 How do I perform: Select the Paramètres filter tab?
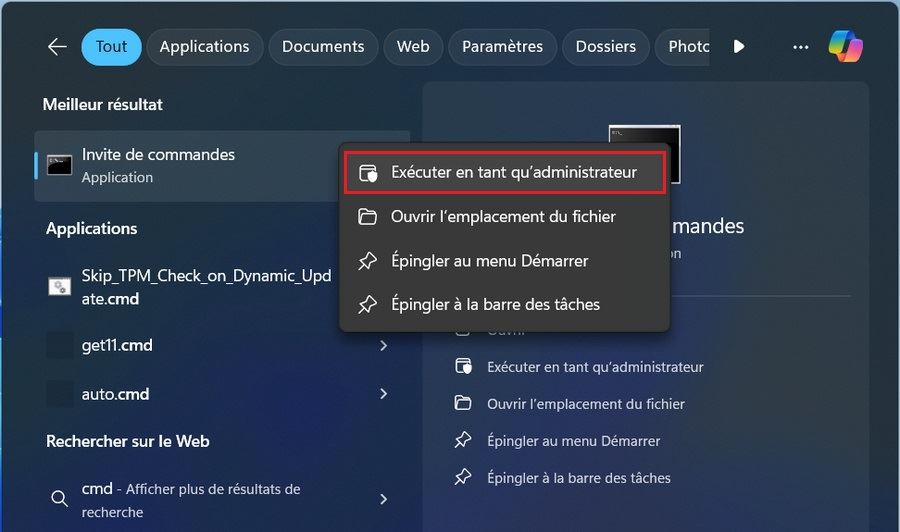[502, 47]
